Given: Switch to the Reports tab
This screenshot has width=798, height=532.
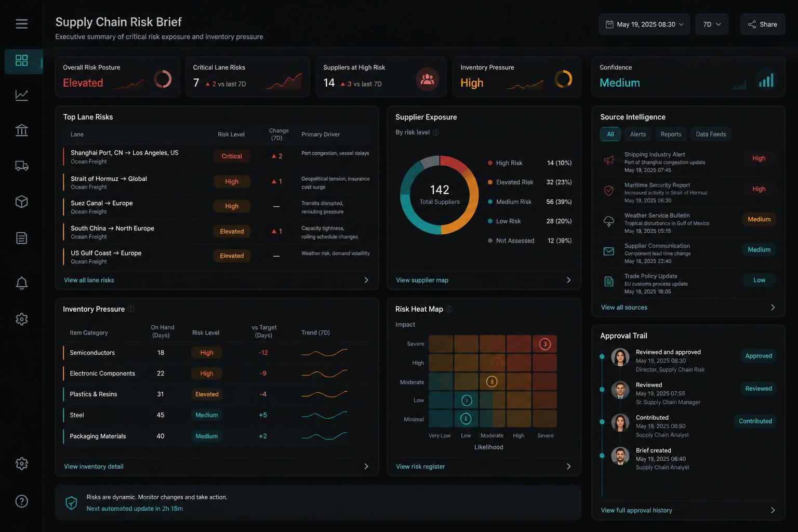Looking at the screenshot, I should coord(671,134).
